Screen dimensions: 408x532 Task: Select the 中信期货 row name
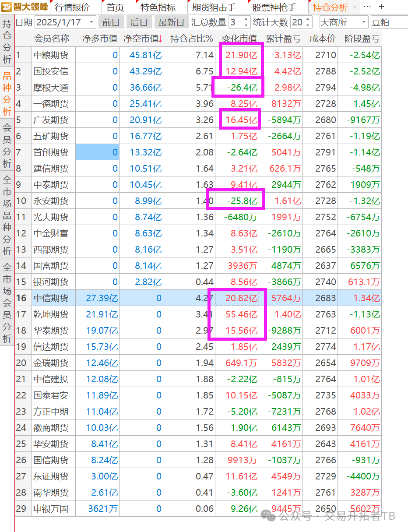tap(51, 298)
